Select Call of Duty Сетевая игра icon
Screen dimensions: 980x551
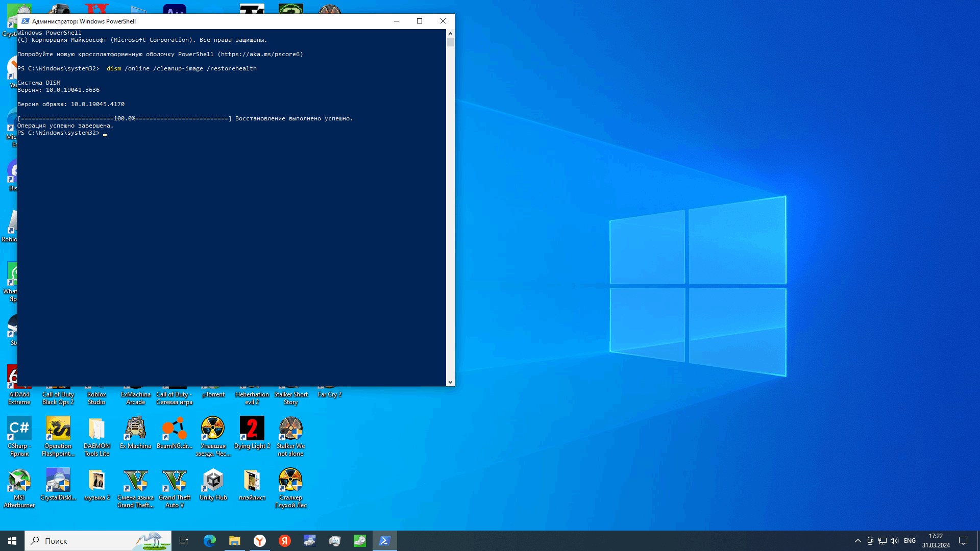175,398
